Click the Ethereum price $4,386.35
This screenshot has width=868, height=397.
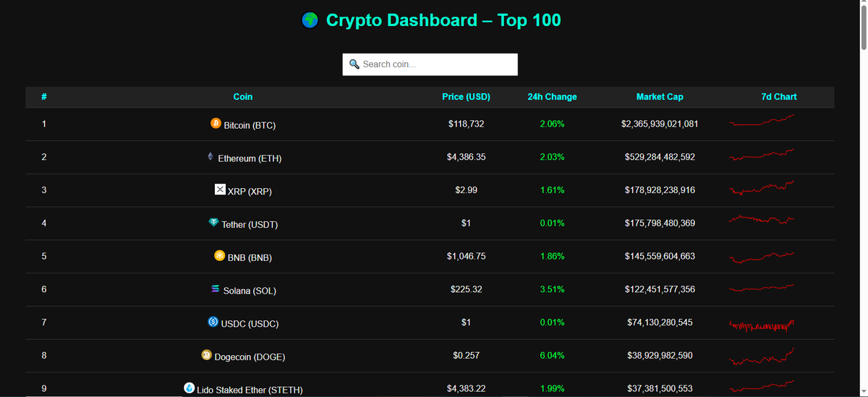click(467, 157)
